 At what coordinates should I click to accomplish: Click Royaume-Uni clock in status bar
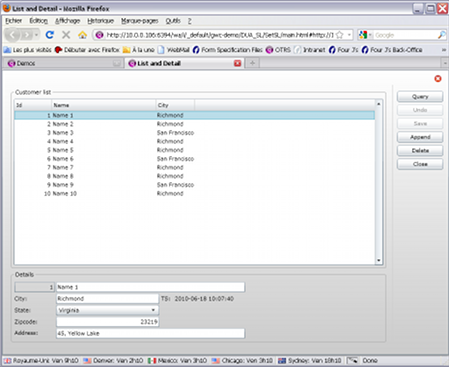[41, 360]
